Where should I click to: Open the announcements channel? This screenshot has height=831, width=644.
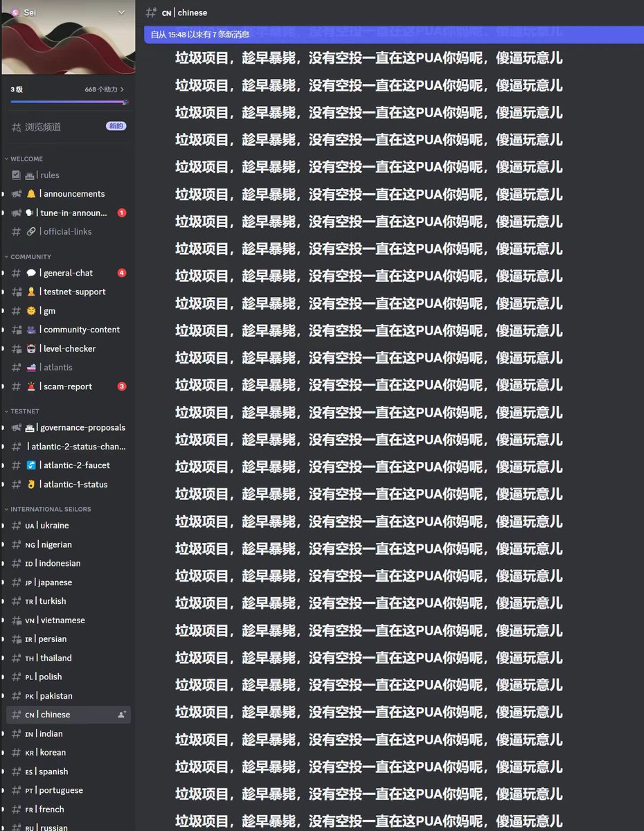[68, 194]
